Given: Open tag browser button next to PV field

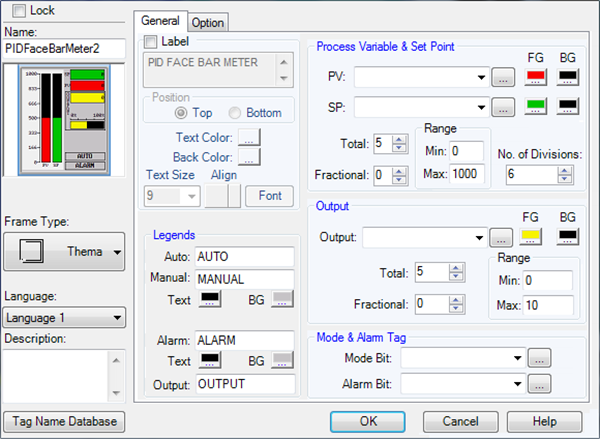Looking at the screenshot, I should tap(503, 77).
